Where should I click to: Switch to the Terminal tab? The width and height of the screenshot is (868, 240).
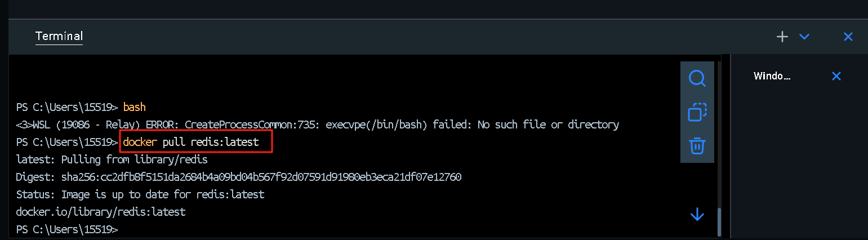pyautogui.click(x=59, y=37)
